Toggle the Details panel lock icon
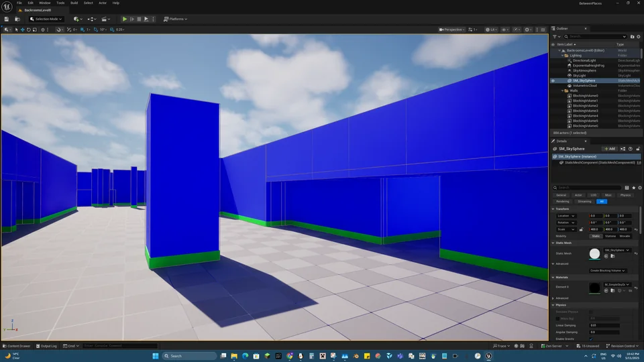 (x=638, y=149)
